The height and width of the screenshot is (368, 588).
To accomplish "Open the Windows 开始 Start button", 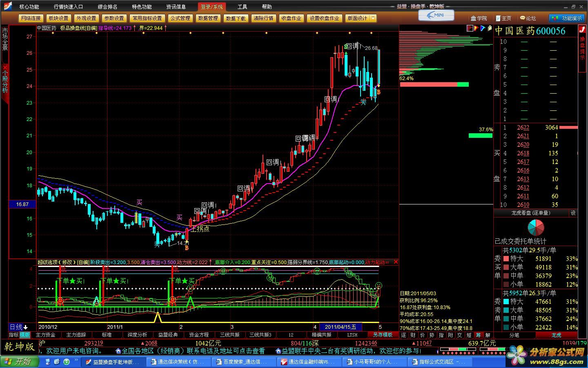I will [x=19, y=361].
